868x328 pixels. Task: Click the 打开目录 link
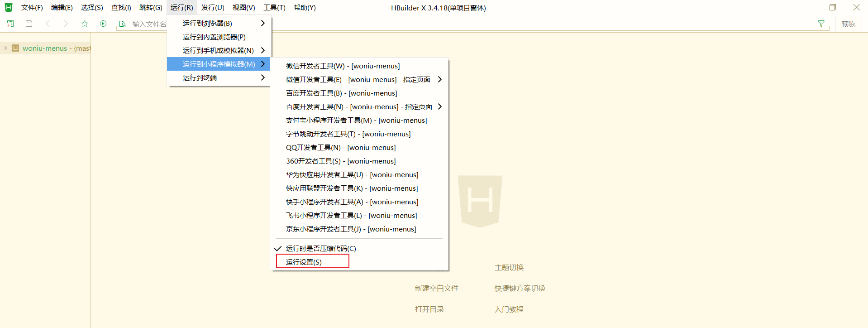pyautogui.click(x=429, y=309)
